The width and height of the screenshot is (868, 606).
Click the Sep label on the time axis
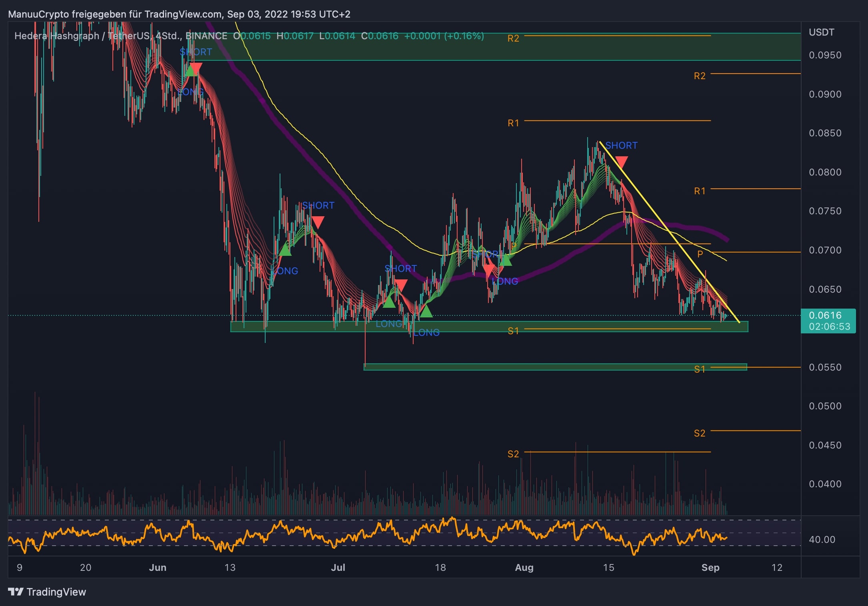(710, 568)
